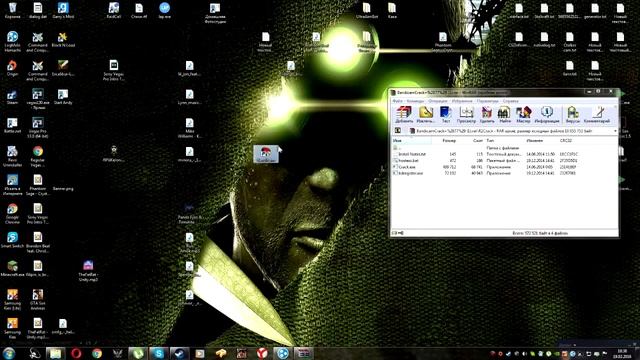Open the Windows Start button
Viewport: 640px width, 360px height.
[9, 353]
